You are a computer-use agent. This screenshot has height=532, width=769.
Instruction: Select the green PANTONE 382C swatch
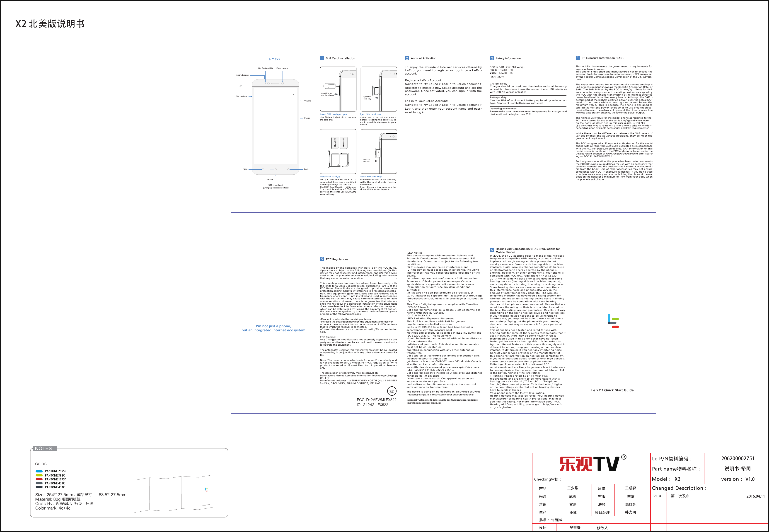[x=39, y=475]
